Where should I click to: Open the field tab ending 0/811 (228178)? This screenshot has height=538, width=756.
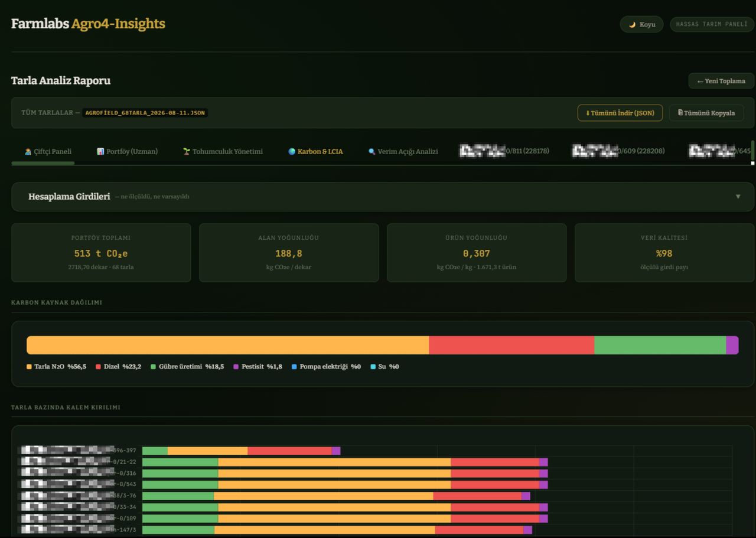(504, 151)
